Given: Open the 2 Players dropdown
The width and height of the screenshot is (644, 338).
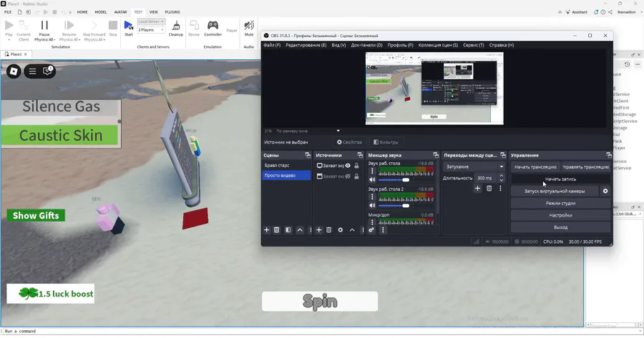Looking at the screenshot, I should tap(151, 30).
